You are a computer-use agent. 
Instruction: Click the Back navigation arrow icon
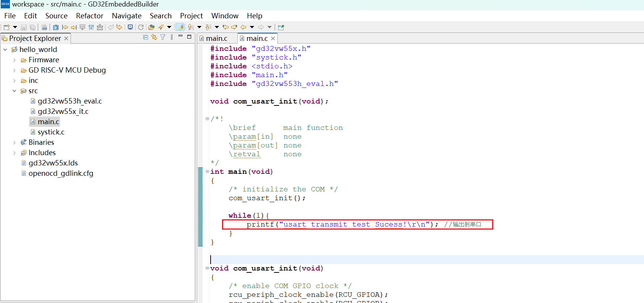[x=243, y=27]
